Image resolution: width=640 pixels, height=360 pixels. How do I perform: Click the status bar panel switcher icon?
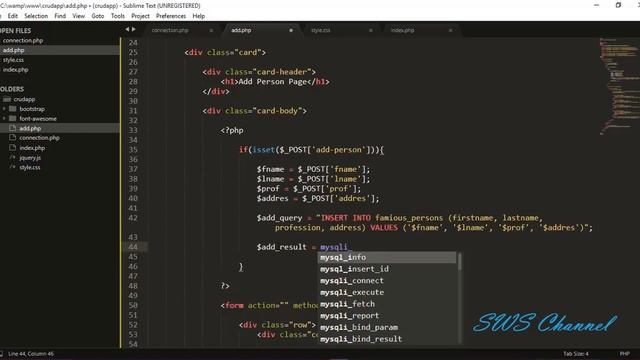[x=1, y=354]
